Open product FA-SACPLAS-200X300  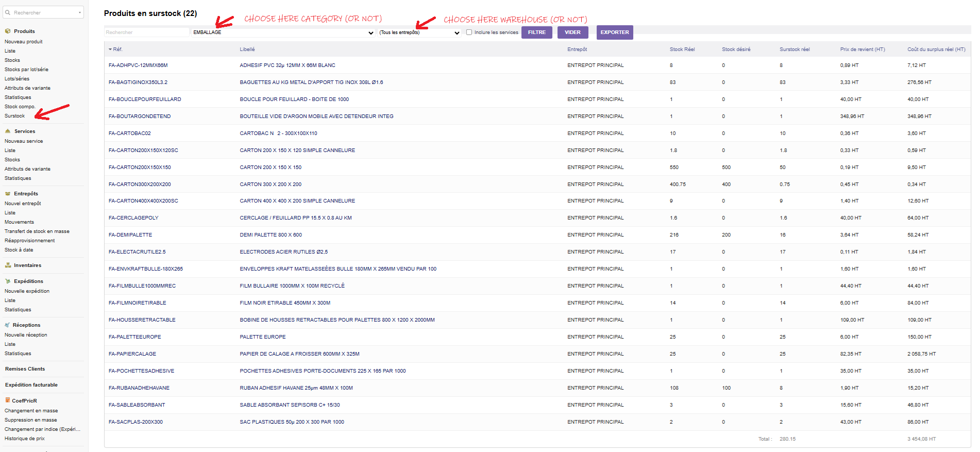(x=136, y=422)
